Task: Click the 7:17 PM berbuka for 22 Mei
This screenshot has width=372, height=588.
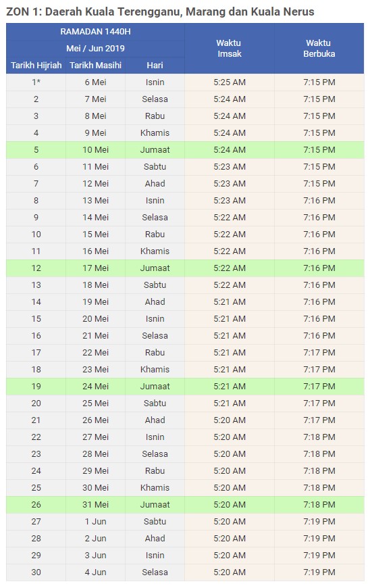Action: pyautogui.click(x=319, y=353)
